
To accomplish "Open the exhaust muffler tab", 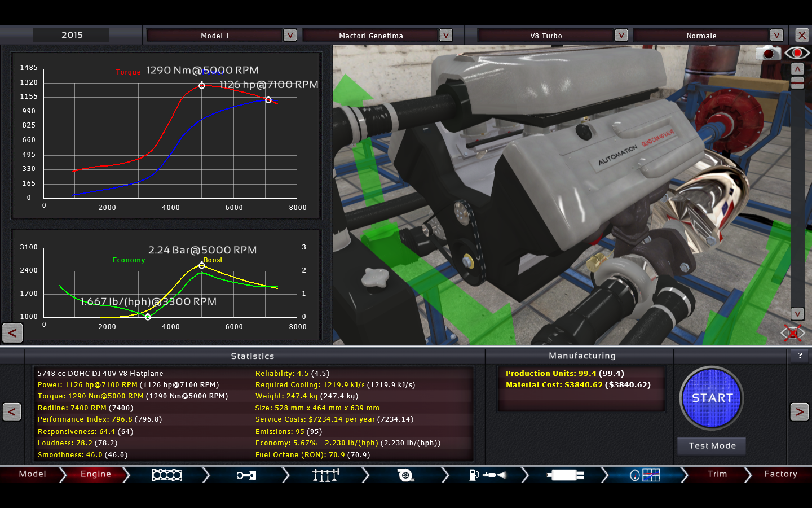I will pyautogui.click(x=565, y=475).
